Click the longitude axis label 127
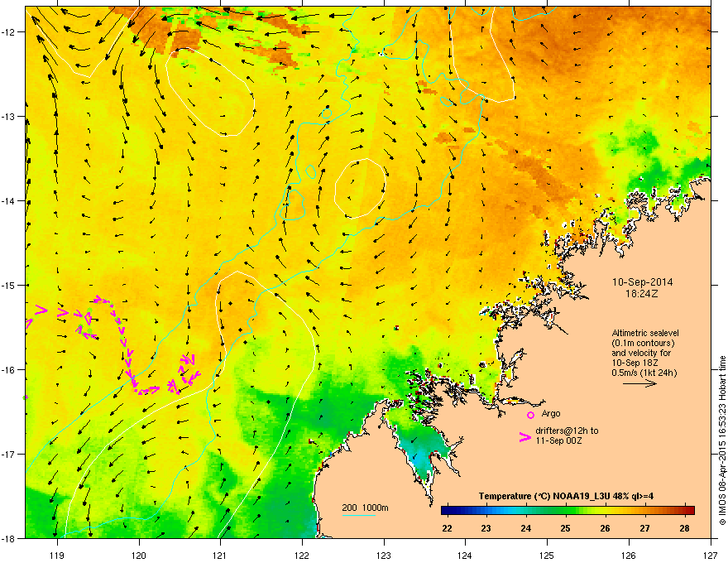This screenshot has height=563, width=728. [x=711, y=555]
